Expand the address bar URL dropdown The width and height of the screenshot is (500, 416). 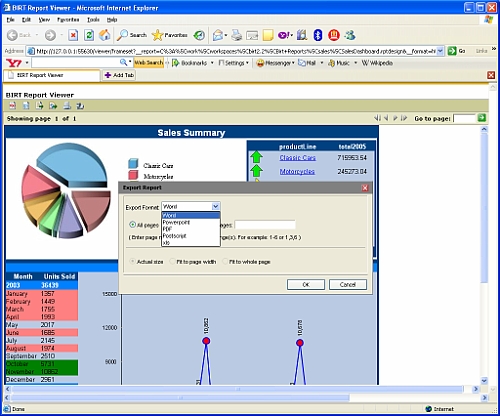[440, 51]
